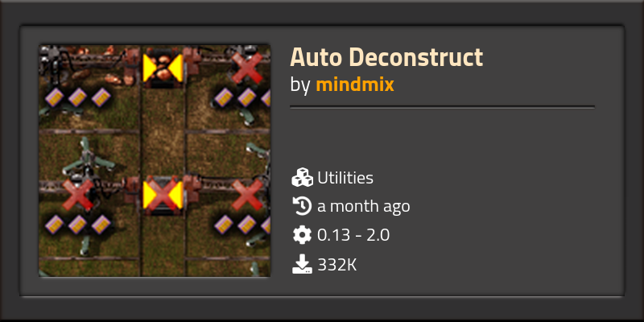
Task: Select the Utilities category label
Action: (345, 178)
